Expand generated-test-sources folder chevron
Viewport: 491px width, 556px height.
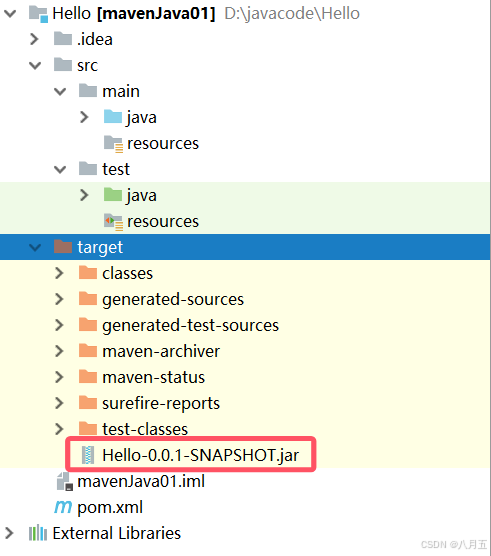[59, 325]
